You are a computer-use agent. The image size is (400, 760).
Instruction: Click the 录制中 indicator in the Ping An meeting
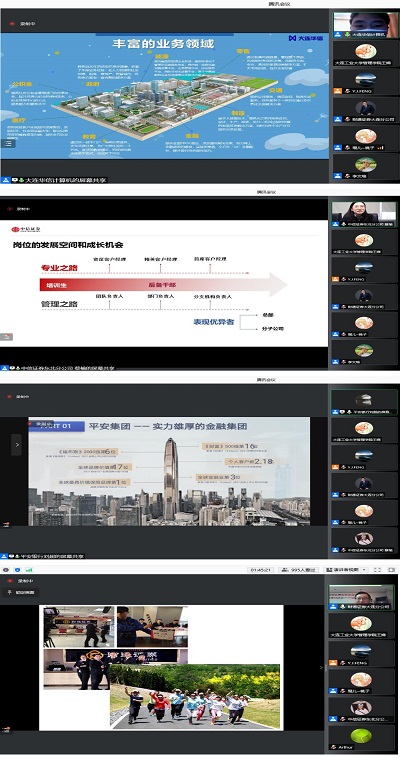(x=19, y=396)
